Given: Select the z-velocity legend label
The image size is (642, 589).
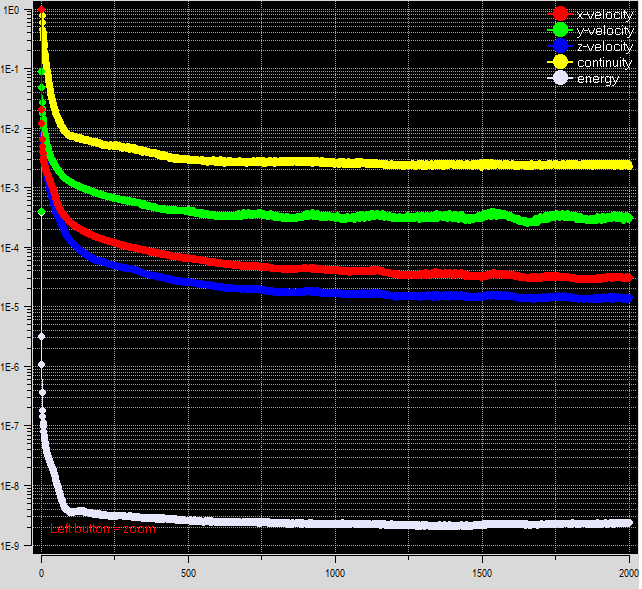Looking at the screenshot, I should coord(605,46).
